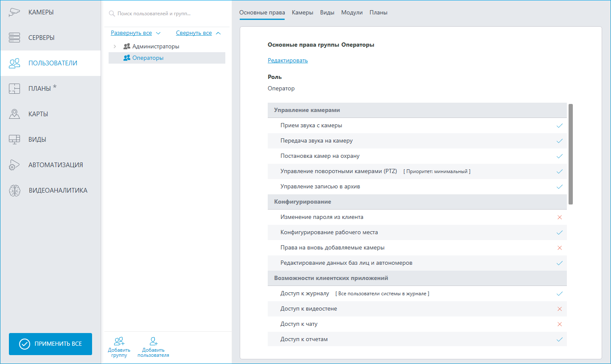The image size is (611, 364).
Task: Click the Views monitor icon
Action: (x=14, y=140)
